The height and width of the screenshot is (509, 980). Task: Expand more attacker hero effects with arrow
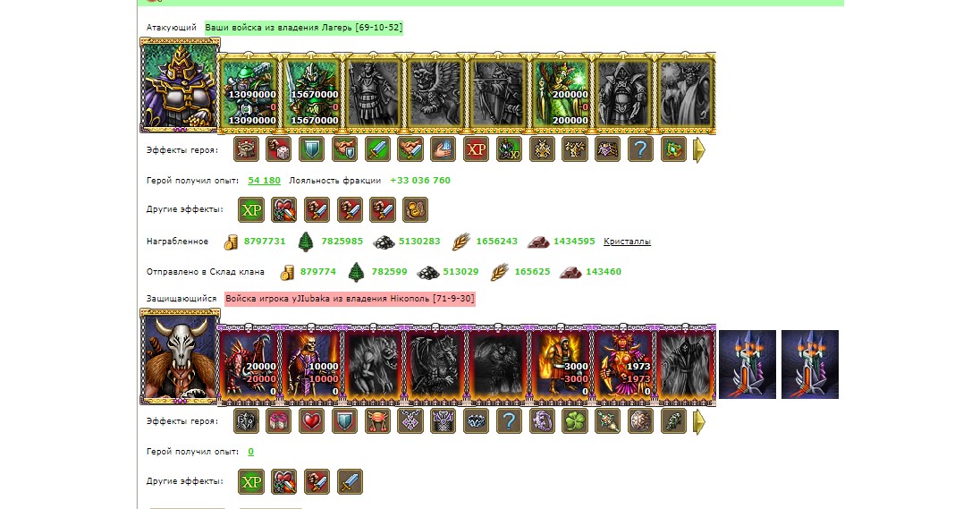(x=699, y=150)
